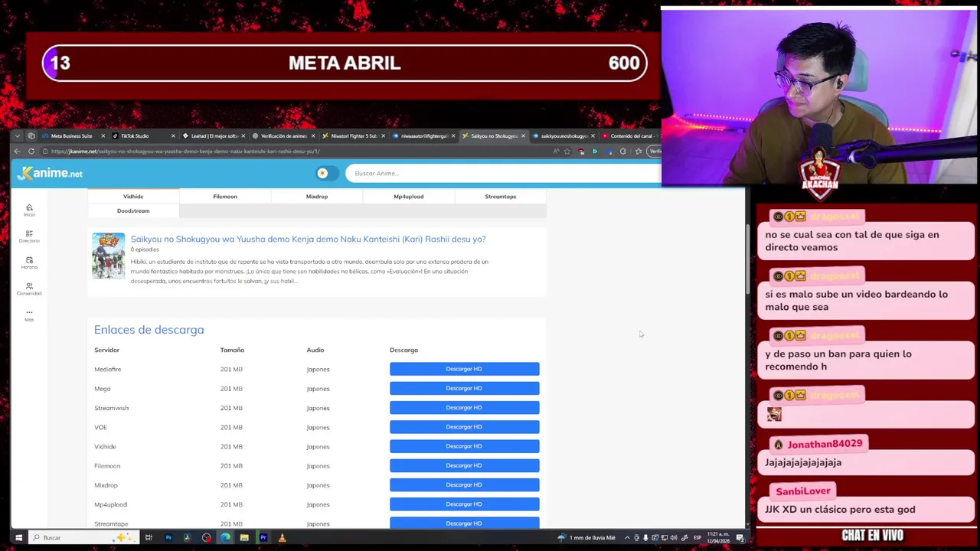Click the browser back arrow
This screenshot has width=980, height=551.
17,151
